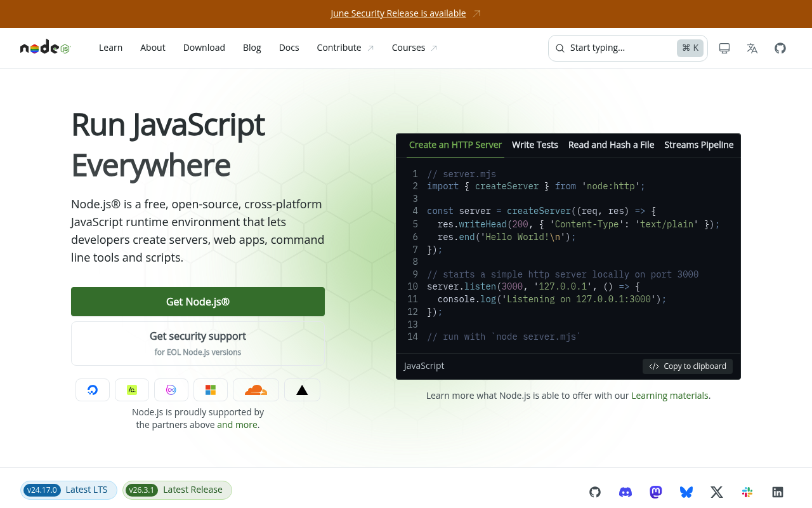Click the code line 'server.listen(3000, ...'
Image resolution: width=812 pixels, height=508 pixels.
pyautogui.click(x=534, y=287)
